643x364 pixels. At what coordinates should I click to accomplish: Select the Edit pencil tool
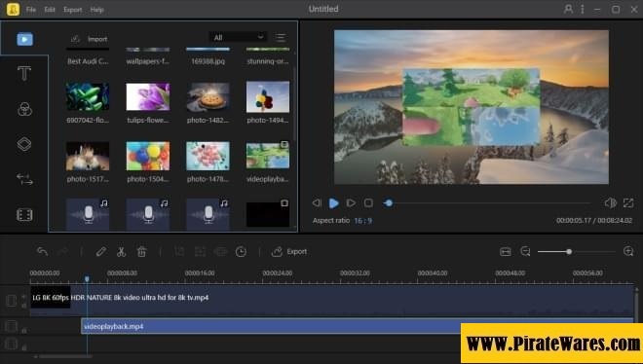pyautogui.click(x=101, y=251)
